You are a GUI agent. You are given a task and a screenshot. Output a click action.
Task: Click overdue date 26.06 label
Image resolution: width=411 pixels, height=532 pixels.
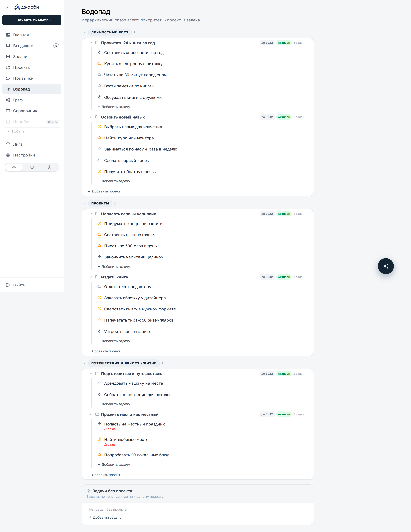(x=110, y=445)
